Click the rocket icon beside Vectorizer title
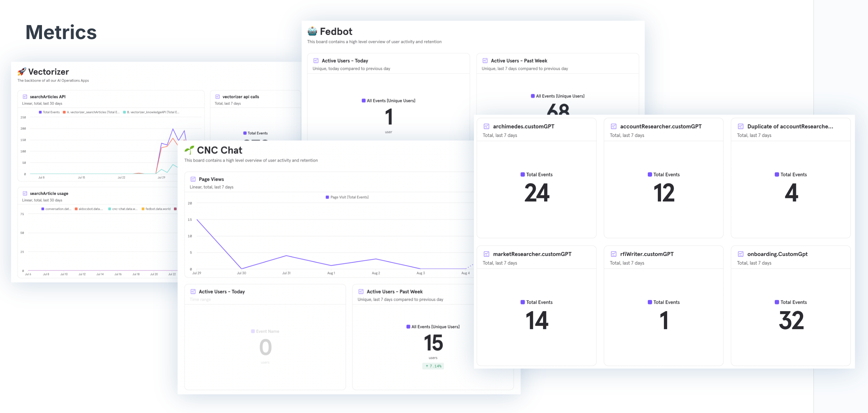Image resolution: width=868 pixels, height=413 pixels. point(22,72)
